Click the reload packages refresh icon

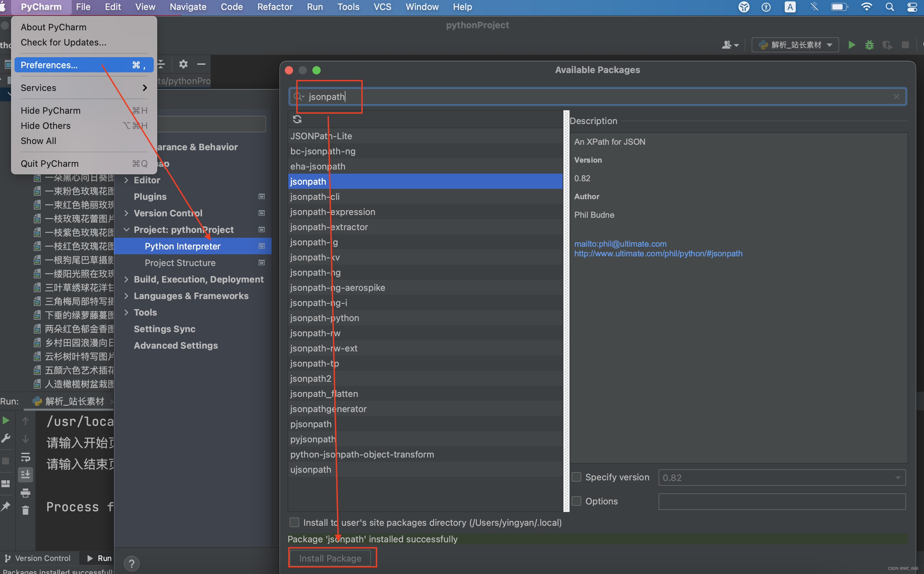[x=297, y=120]
